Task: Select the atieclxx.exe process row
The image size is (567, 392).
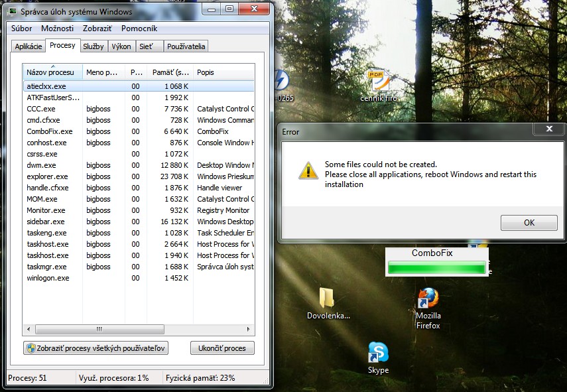Action: pos(139,86)
